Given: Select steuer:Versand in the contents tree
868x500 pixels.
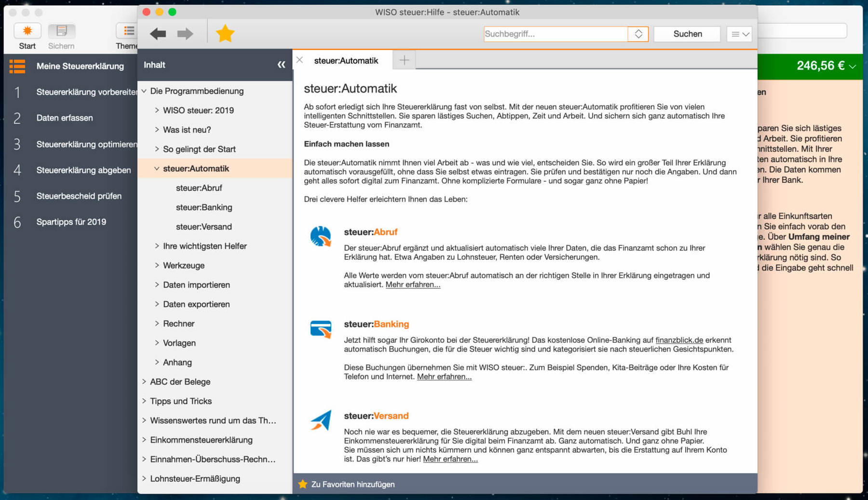Looking at the screenshot, I should point(203,227).
